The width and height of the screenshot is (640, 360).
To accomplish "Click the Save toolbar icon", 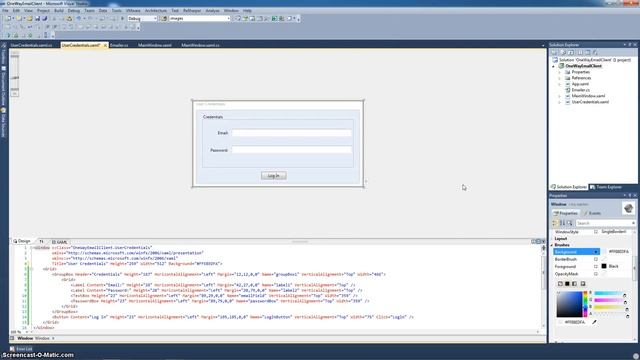I will pos(37,18).
